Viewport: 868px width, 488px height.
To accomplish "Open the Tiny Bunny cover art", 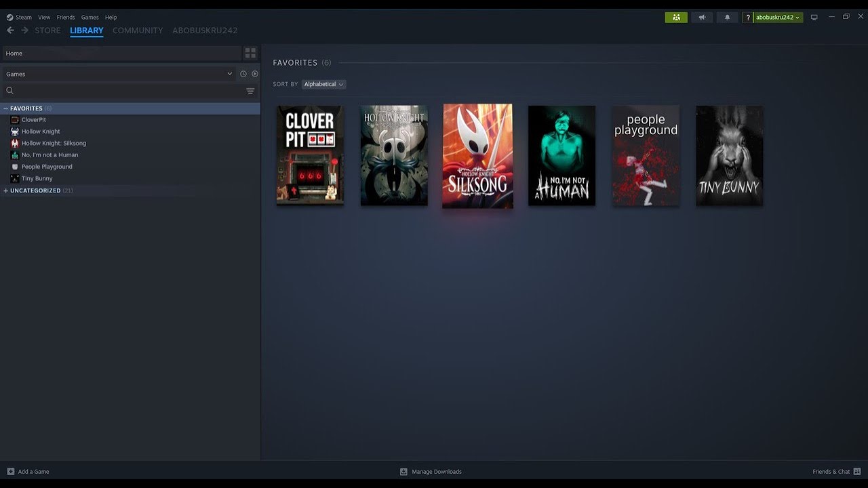I will [730, 155].
